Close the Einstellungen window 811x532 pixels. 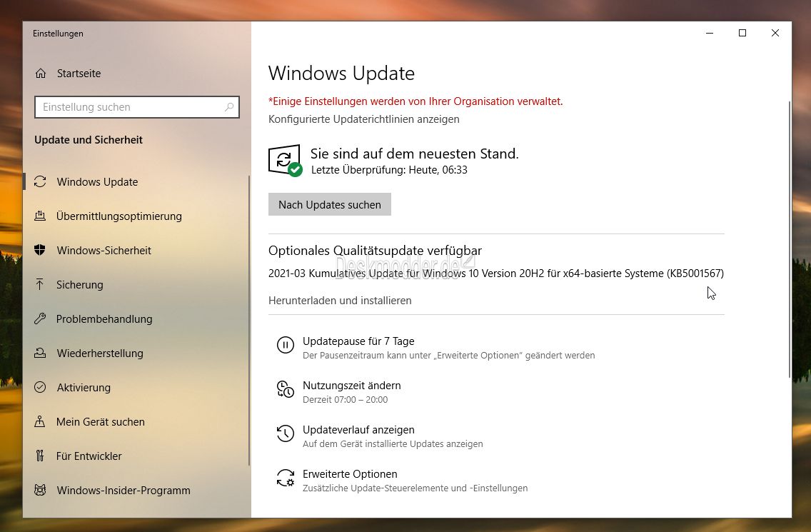coord(775,33)
